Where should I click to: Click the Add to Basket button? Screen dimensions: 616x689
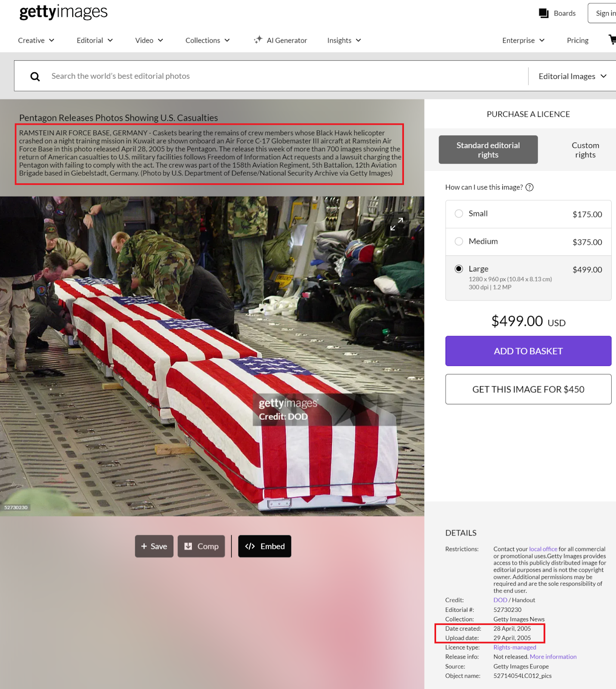528,351
